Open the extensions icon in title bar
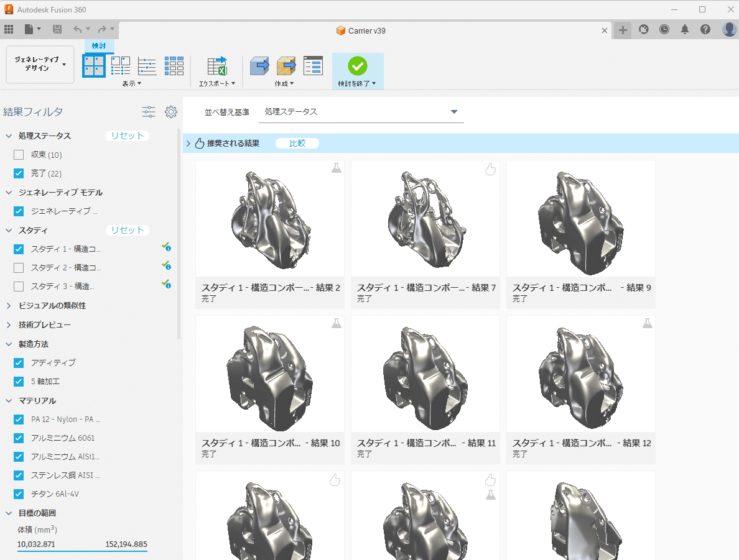 tap(643, 30)
